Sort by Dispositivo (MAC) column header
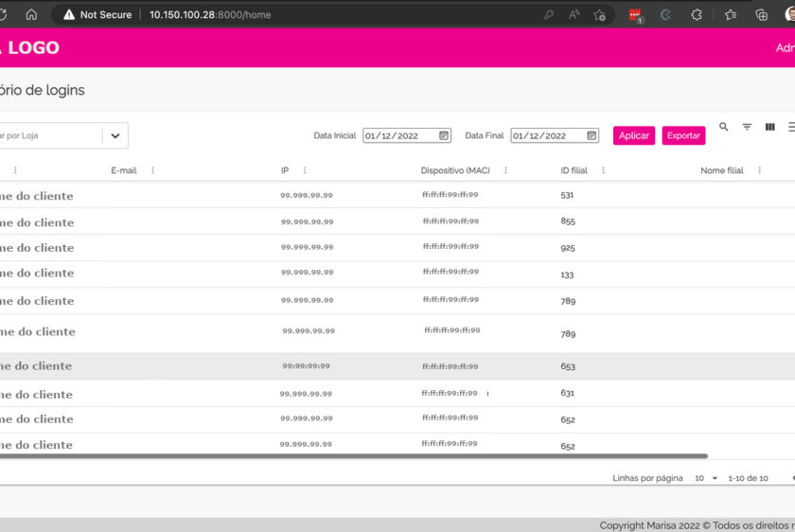The image size is (795, 532). (x=455, y=170)
